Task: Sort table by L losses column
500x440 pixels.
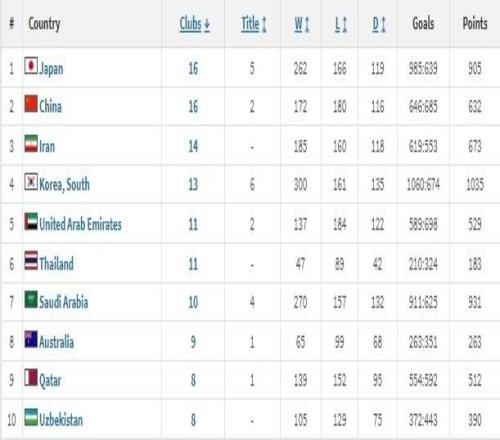Action: 341,24
